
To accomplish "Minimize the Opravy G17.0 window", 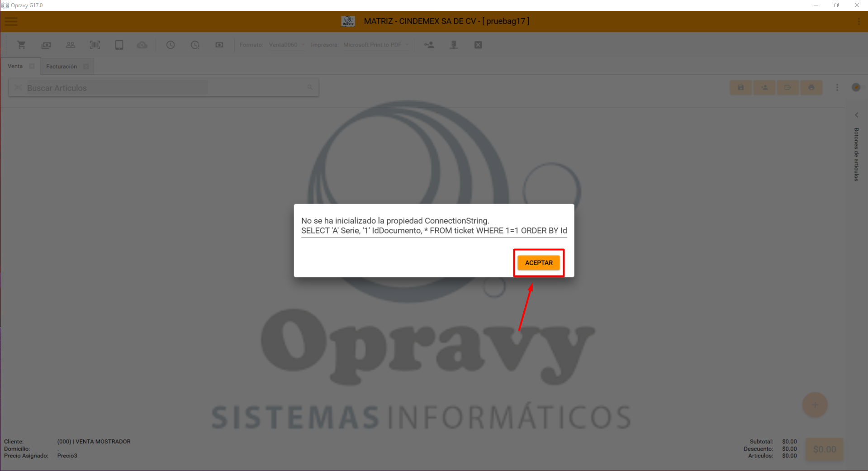I will 816,5.
